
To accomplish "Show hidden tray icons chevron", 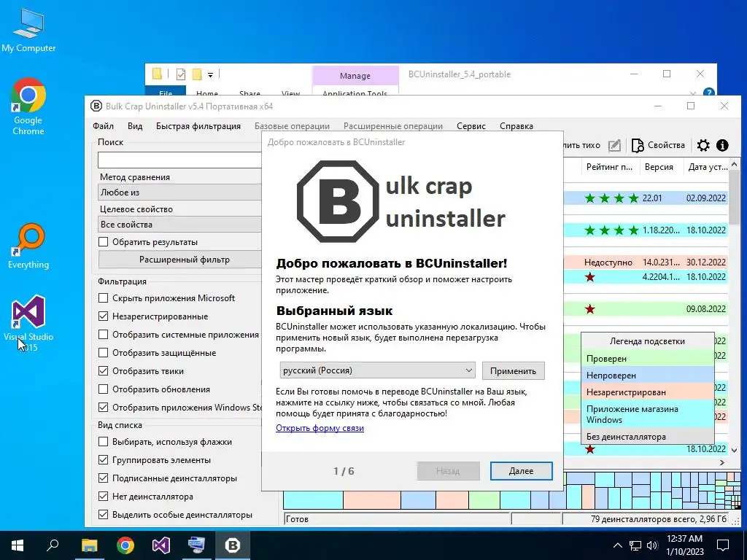I will click(617, 545).
